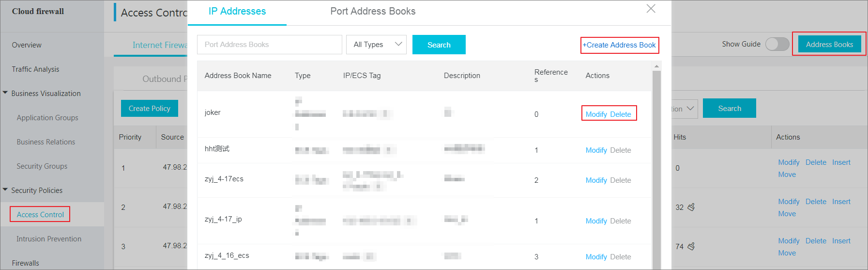Switch to the IP Addresses tab
This screenshot has width=868, height=270.
(237, 11)
